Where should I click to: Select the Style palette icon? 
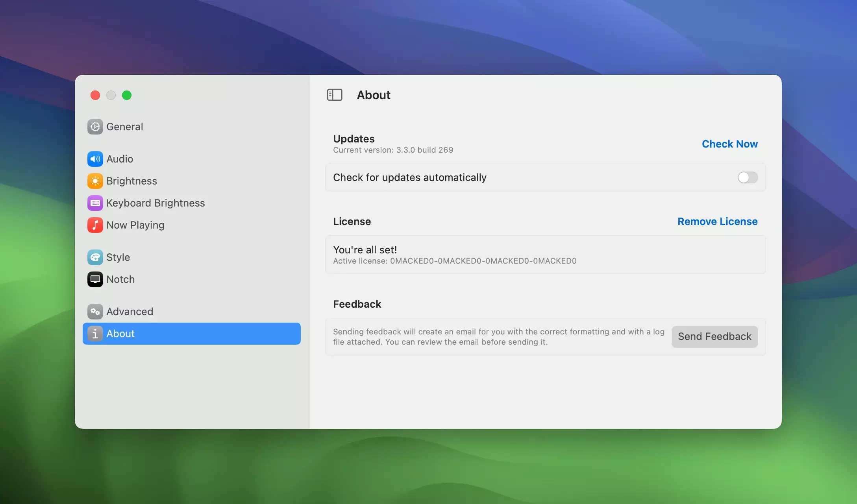95,257
